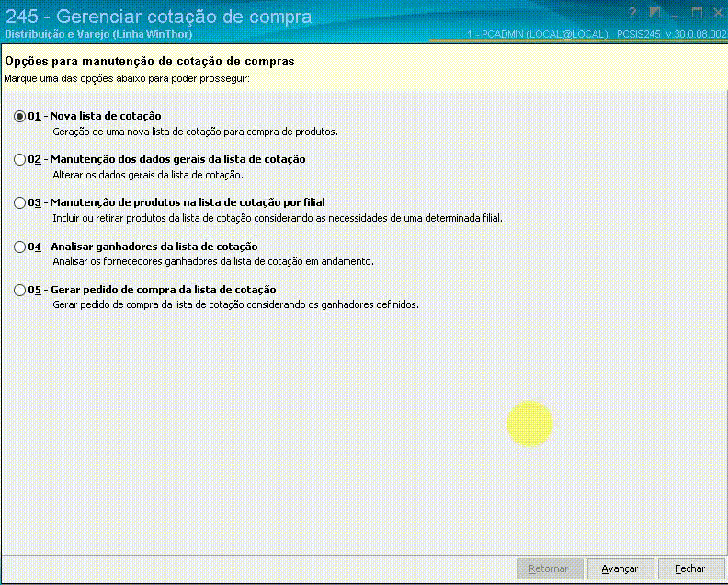The image size is (728, 585).
Task: Choose 02 Manutenção dos dados gerais radio
Action: [x=19, y=159]
